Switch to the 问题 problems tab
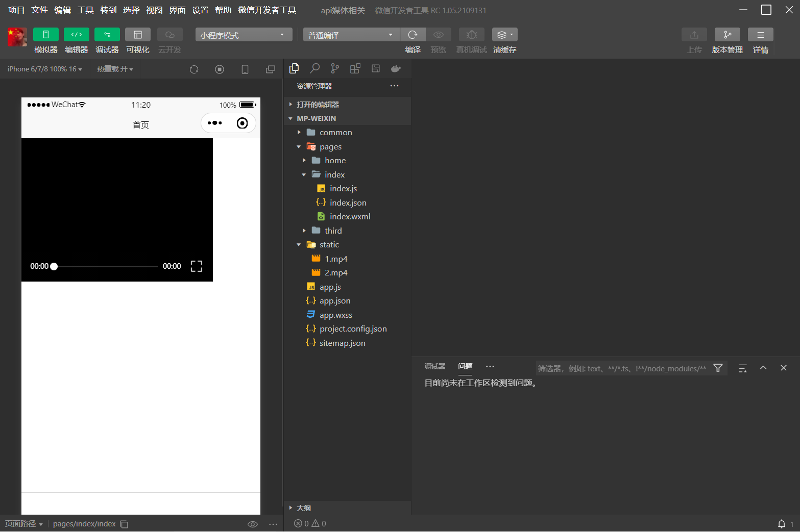This screenshot has width=800, height=532. pos(465,366)
